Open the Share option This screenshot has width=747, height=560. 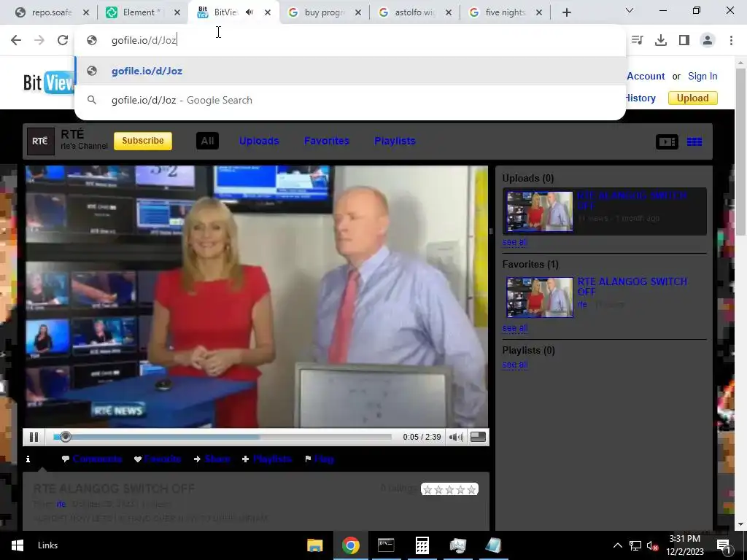pos(212,459)
